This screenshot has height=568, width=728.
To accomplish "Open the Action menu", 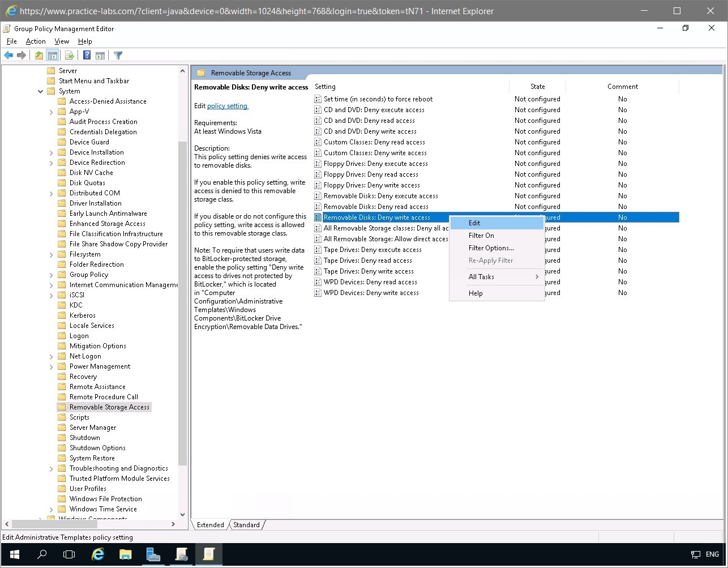I will 35,41.
